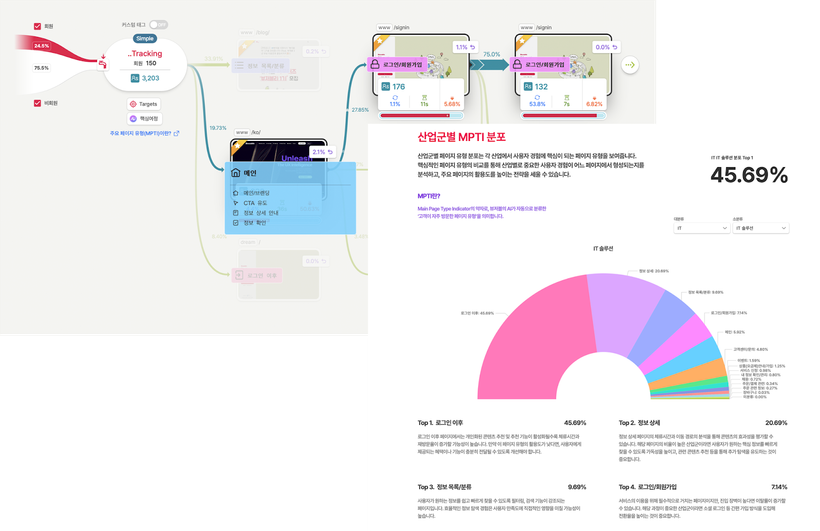Click the lock icon on first 로그인/회원가입 node
The height and width of the screenshot is (531, 820).
pos(373,64)
